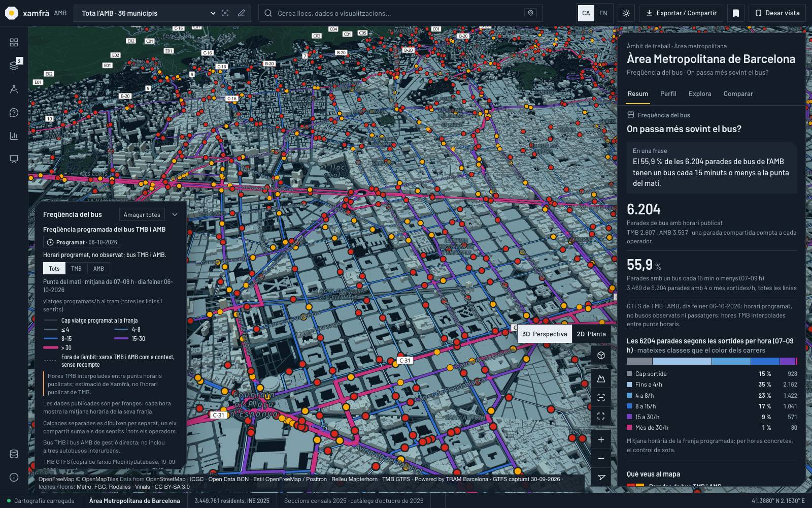
Task: Click the search field Cerca llocs, dades
Action: point(400,13)
